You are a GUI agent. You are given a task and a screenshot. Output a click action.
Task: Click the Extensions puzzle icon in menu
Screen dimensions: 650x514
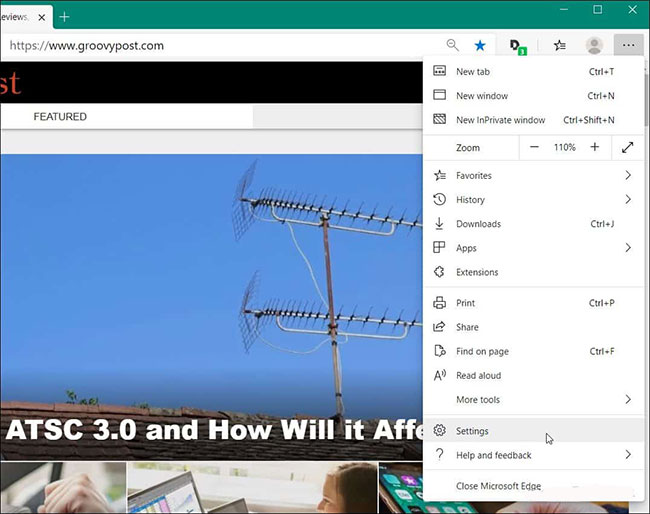click(439, 272)
